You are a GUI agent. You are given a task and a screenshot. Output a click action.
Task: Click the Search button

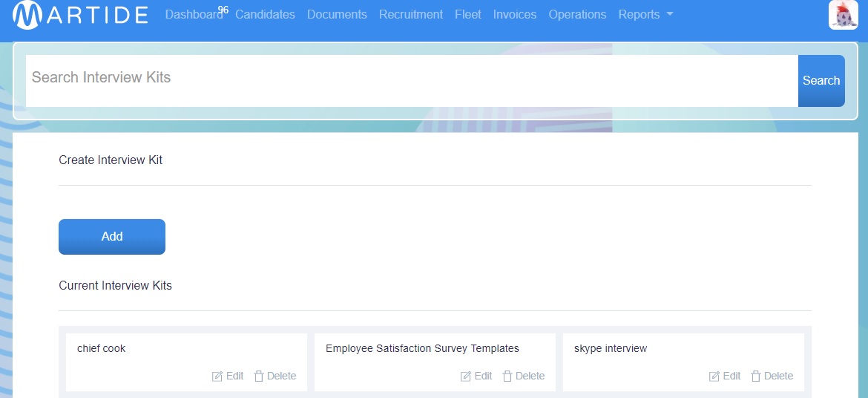click(821, 81)
